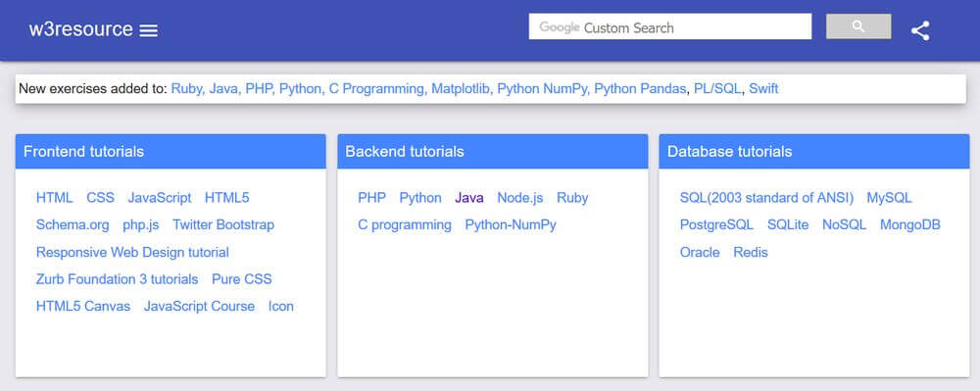Open Matplotlib exercises link
Screen dimensions: 980x391
pyautogui.click(x=462, y=89)
